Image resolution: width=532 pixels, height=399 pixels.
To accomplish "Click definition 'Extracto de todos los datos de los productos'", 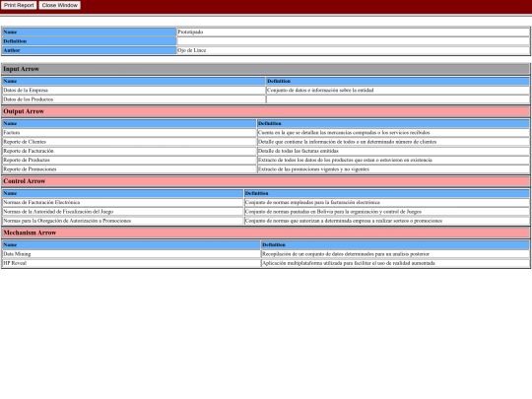I will [393, 160].
